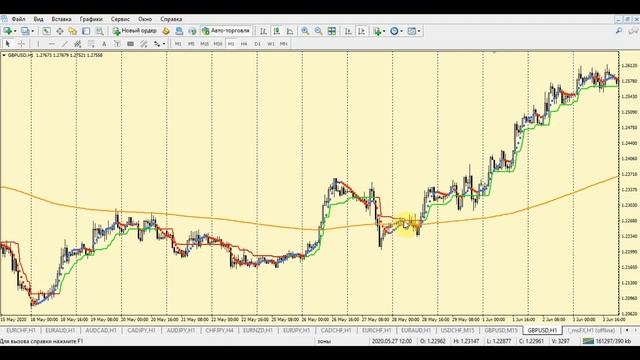Toggle the Terminal panel

click(86, 31)
